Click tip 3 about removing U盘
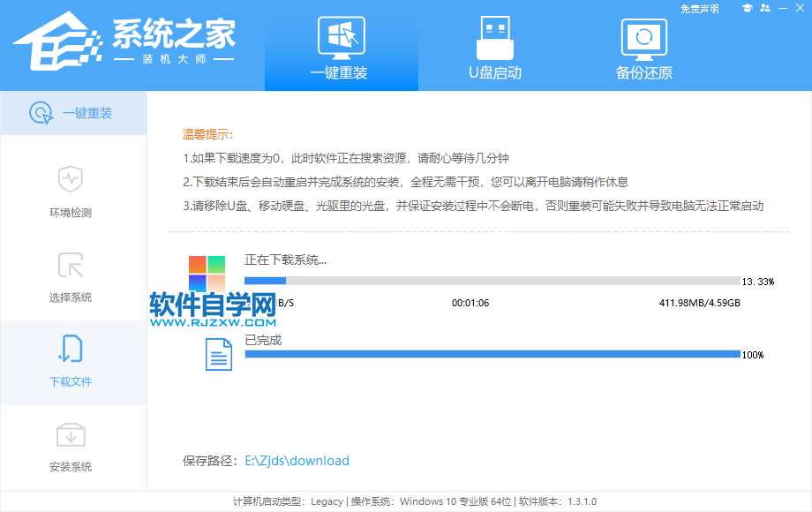The image size is (812, 512). 473,206
